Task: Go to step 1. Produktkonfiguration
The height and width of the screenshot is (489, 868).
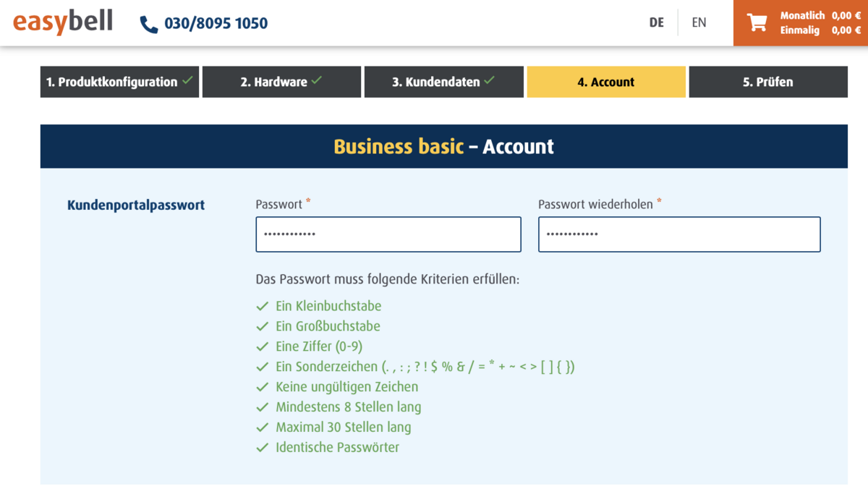Action: click(x=119, y=82)
